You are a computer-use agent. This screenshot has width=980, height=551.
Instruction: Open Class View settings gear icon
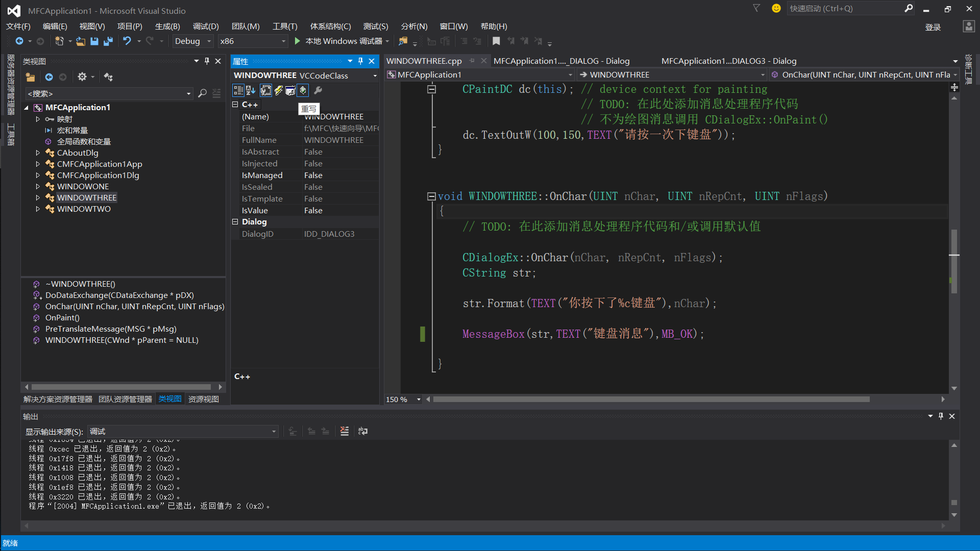point(82,77)
